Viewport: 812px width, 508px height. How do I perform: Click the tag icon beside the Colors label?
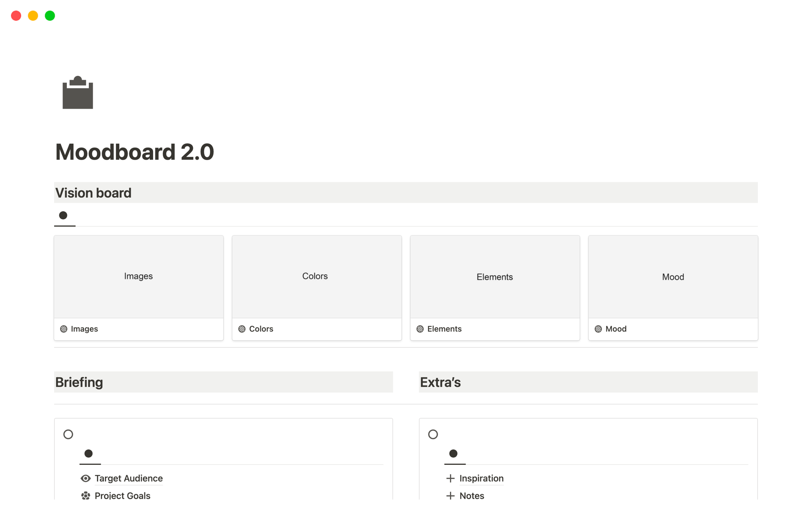click(241, 329)
